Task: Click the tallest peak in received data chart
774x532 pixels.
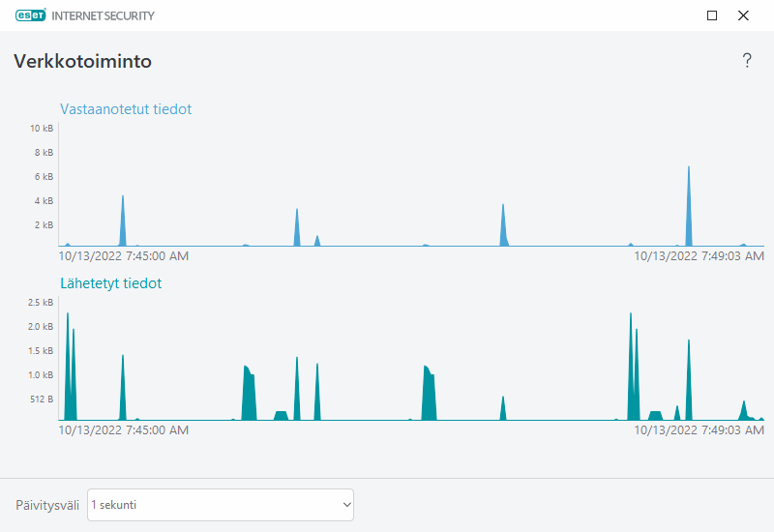Action: (x=689, y=207)
